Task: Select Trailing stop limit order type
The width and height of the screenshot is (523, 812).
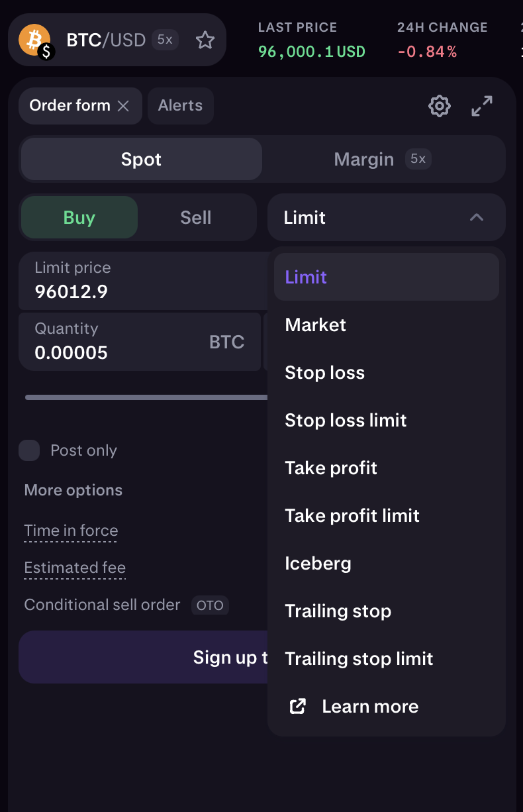Action: [359, 659]
